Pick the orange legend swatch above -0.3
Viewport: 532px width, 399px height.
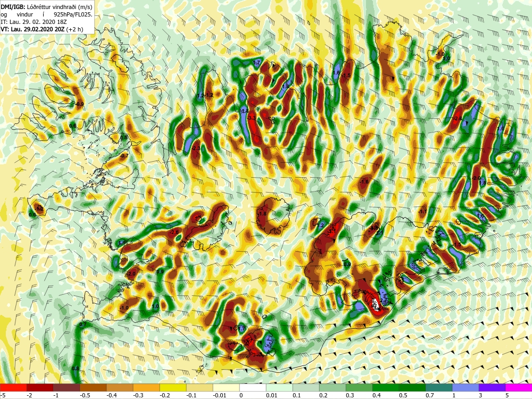tap(146, 387)
